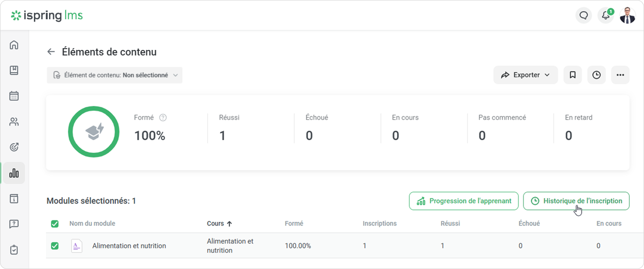Open the notifications bell icon

tap(605, 16)
